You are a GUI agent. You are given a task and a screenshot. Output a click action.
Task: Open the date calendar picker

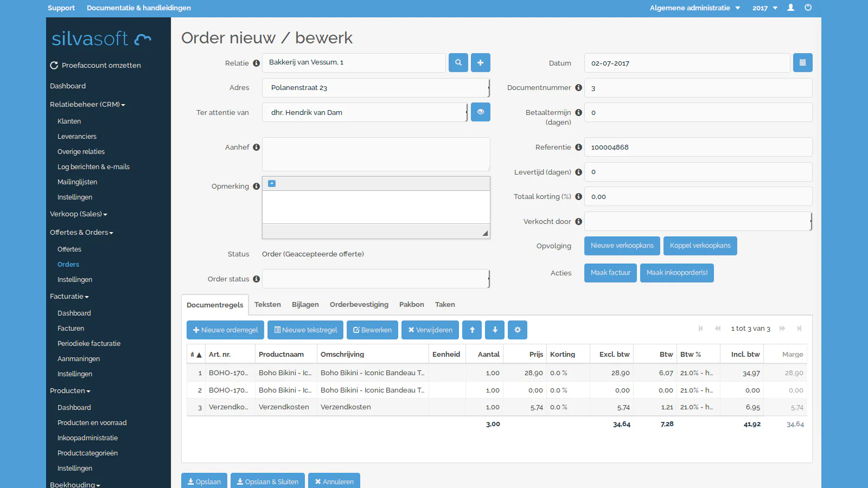[x=803, y=63]
